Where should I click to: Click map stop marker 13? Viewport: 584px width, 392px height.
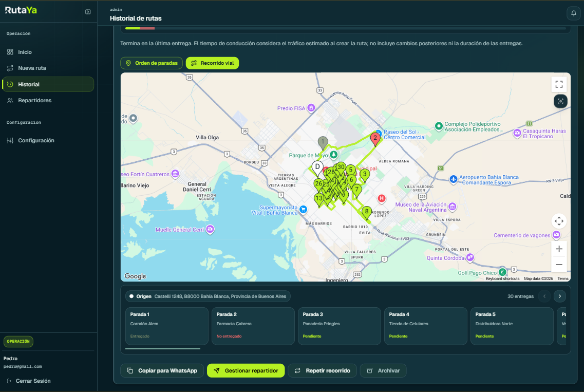pyautogui.click(x=318, y=200)
